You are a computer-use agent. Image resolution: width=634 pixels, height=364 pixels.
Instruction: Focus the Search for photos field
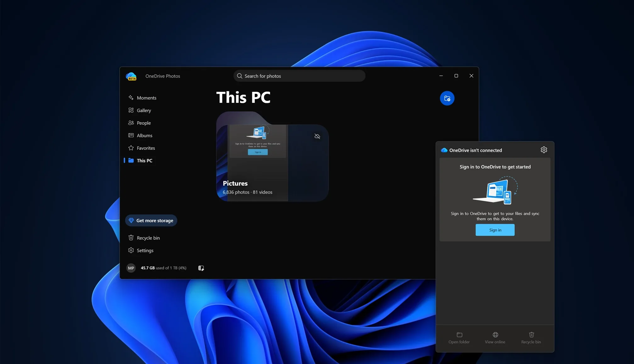tap(299, 76)
